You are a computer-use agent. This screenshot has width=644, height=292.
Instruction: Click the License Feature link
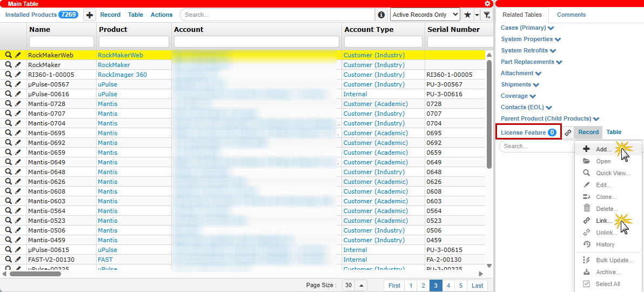pos(523,132)
